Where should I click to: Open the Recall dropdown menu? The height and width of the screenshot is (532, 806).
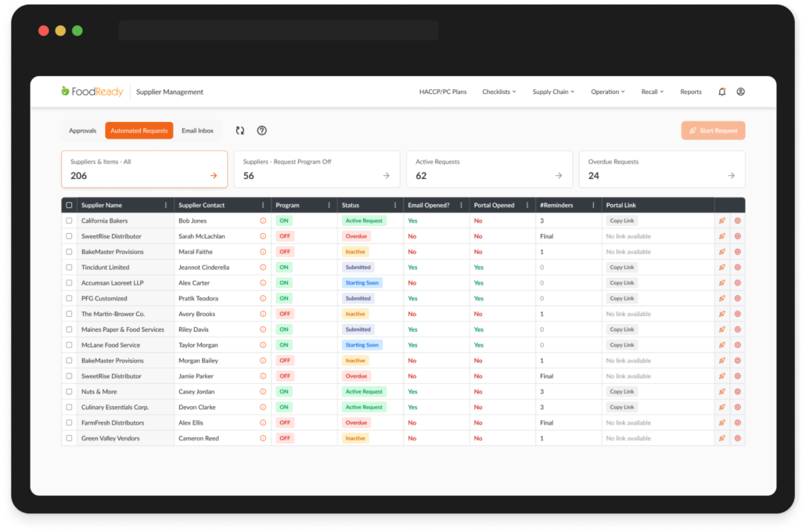click(x=653, y=92)
